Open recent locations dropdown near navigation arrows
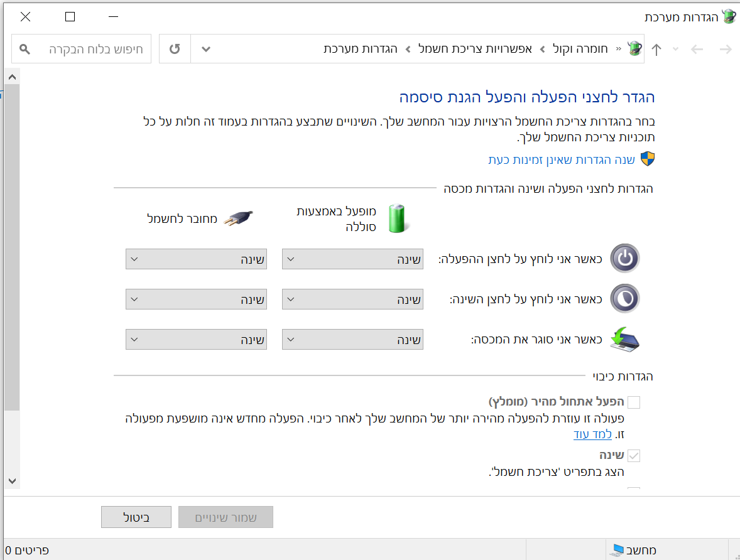This screenshot has height=560, width=740. coord(676,49)
